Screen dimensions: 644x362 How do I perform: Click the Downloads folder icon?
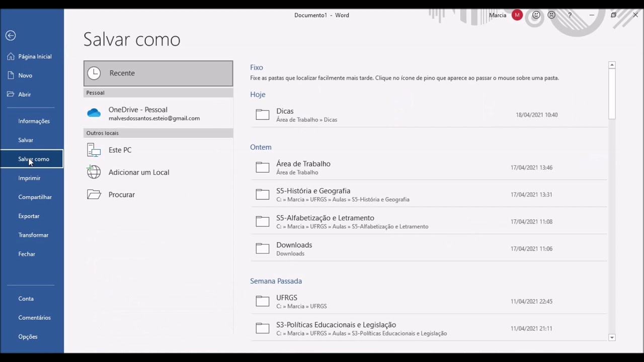pyautogui.click(x=263, y=248)
